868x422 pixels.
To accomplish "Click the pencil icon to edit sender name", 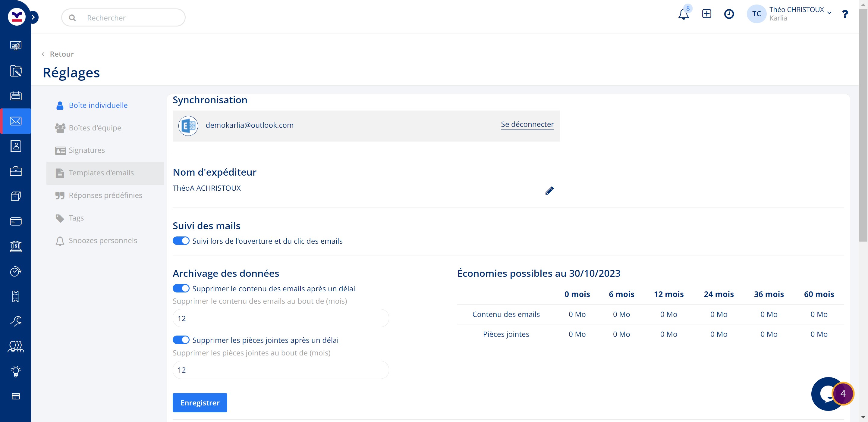I will pos(549,191).
